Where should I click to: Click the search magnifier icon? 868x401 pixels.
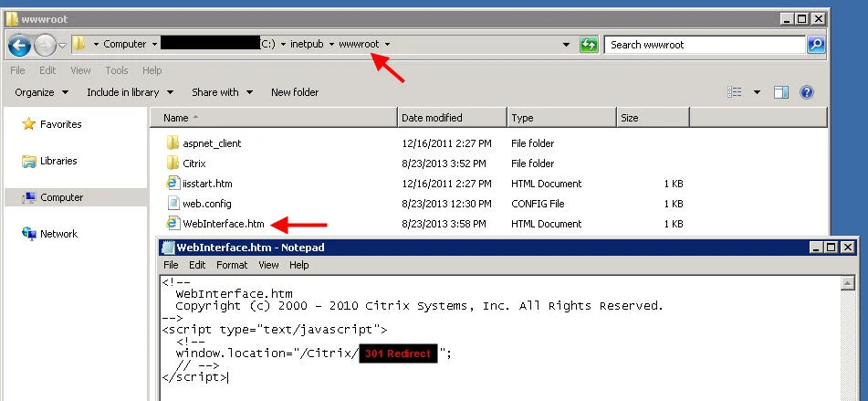[816, 45]
